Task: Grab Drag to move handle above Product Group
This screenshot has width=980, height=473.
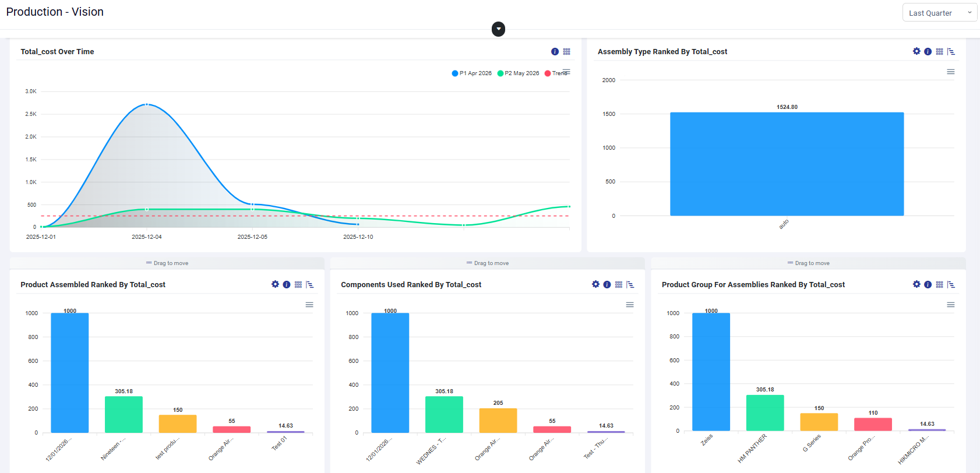Action: (809, 263)
